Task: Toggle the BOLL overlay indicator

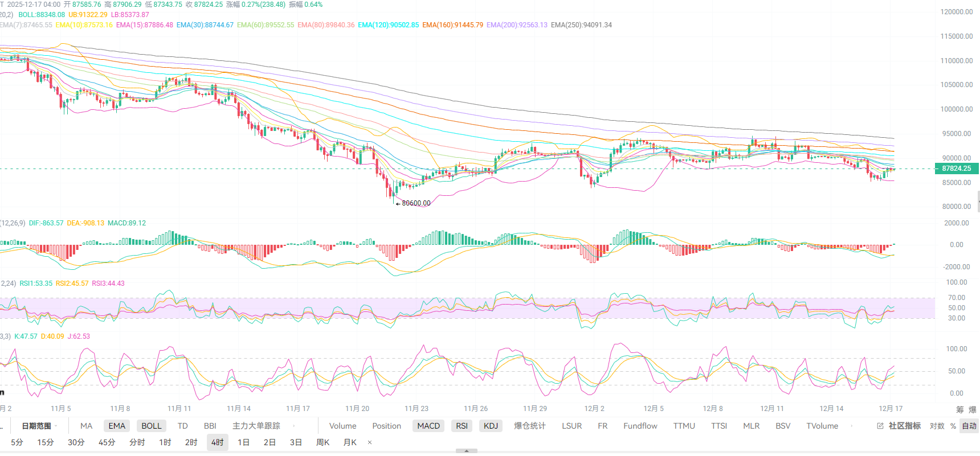Action: click(151, 426)
